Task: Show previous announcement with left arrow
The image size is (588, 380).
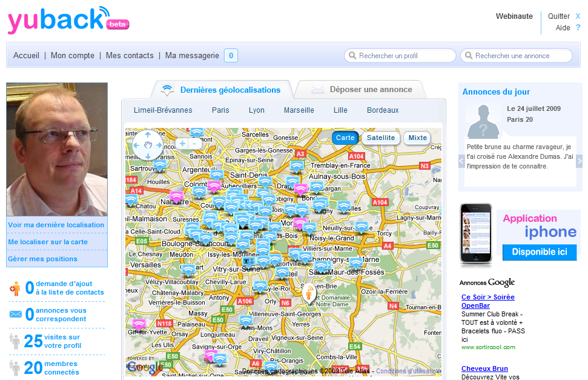Action: click(461, 161)
